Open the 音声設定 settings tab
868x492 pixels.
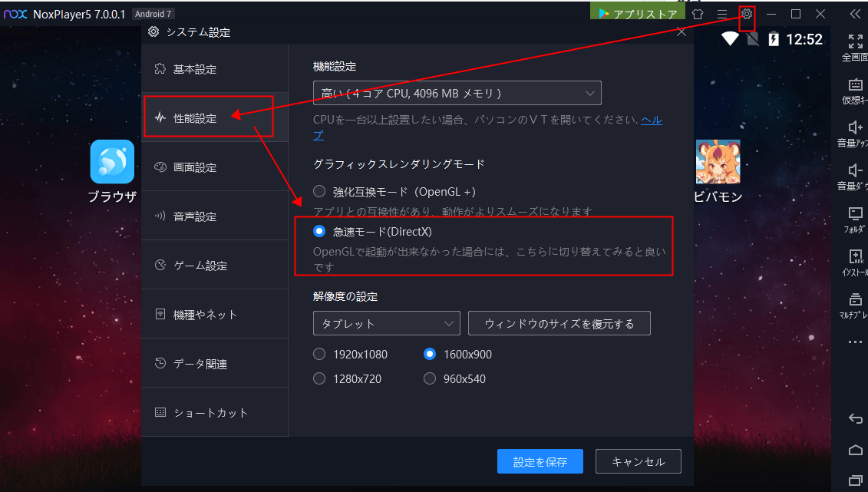click(215, 216)
